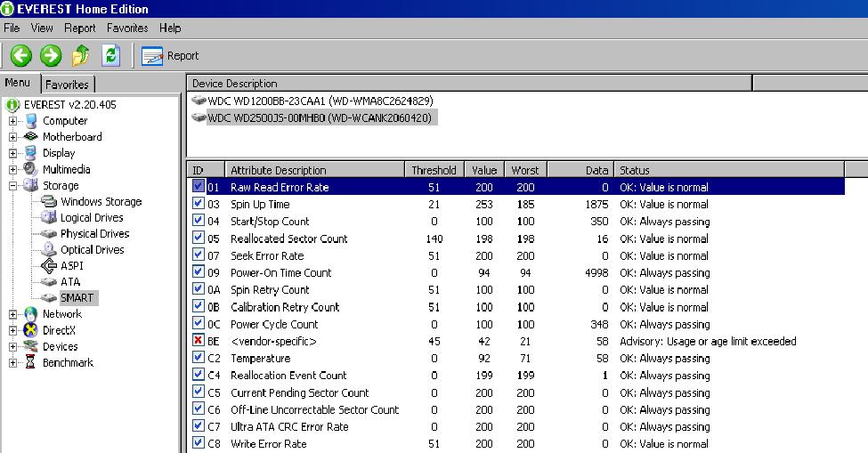Click WD1200BB drive icon in device list
The width and height of the screenshot is (868, 453).
(x=199, y=101)
